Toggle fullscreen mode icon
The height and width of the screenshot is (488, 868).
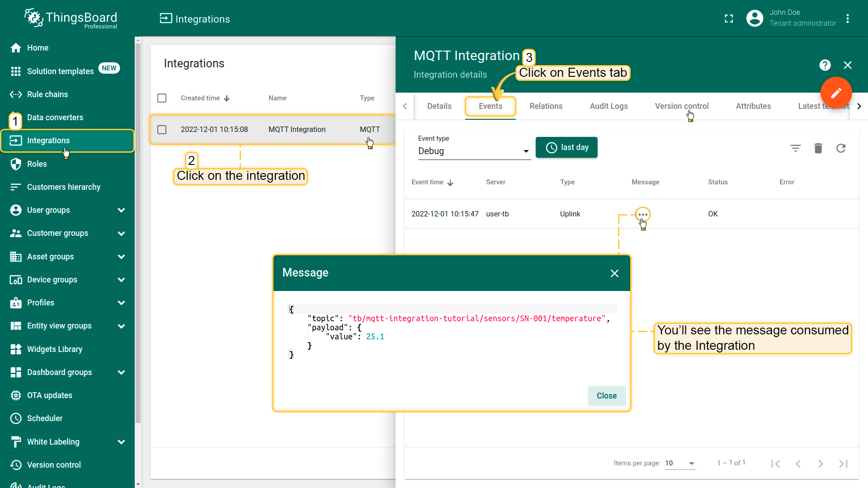coord(729,19)
